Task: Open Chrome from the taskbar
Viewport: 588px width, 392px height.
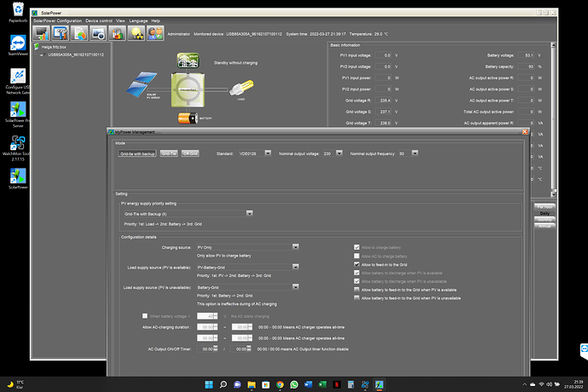Action: [280, 384]
